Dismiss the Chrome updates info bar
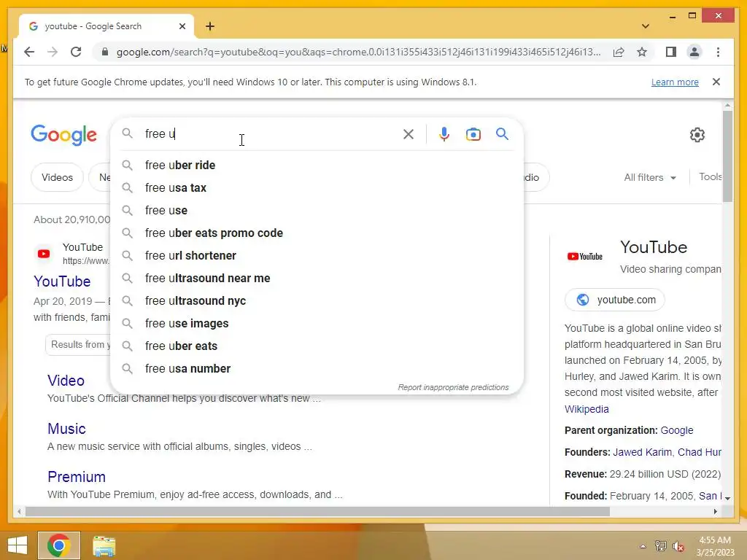 click(x=716, y=82)
